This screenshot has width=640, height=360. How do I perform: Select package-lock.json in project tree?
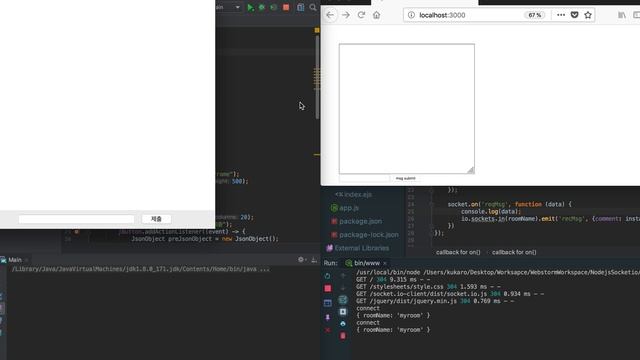364,235
